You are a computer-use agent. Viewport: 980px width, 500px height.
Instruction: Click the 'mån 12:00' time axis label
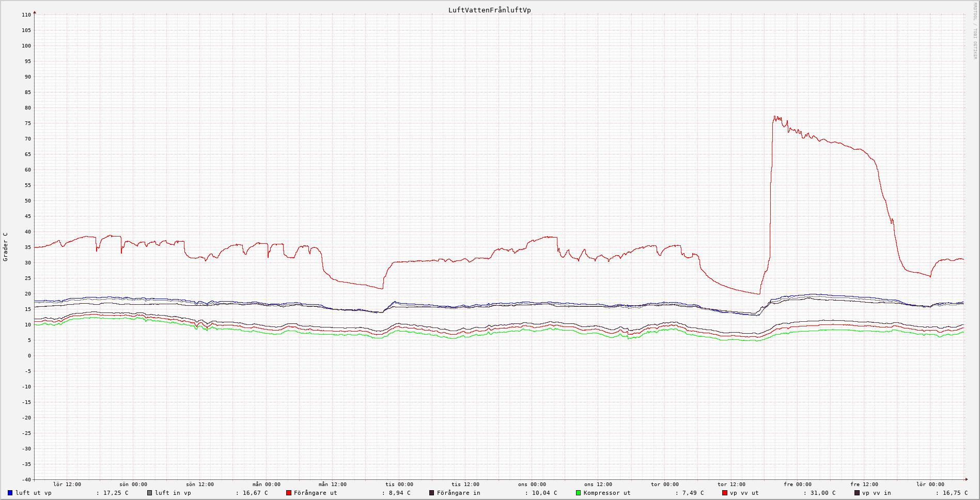[x=332, y=485]
